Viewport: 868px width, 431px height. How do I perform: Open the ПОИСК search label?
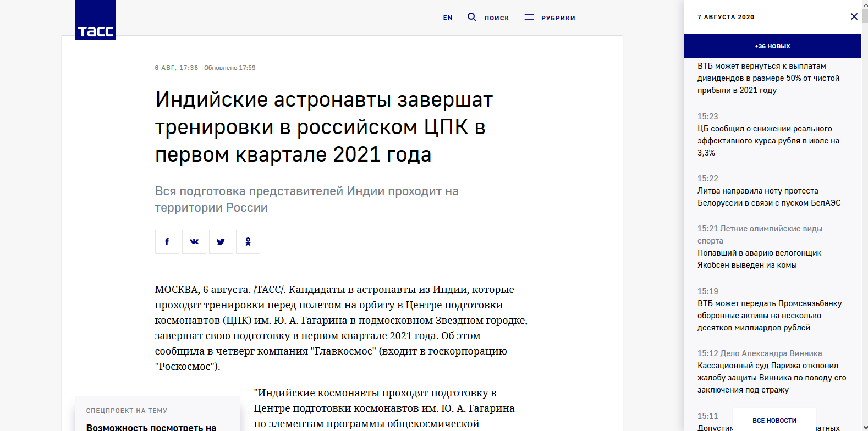pyautogui.click(x=497, y=18)
